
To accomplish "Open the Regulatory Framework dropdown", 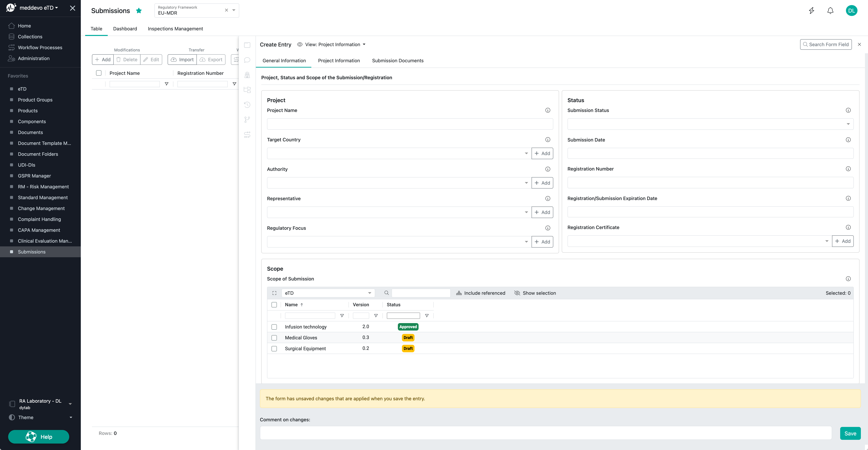I will click(233, 10).
